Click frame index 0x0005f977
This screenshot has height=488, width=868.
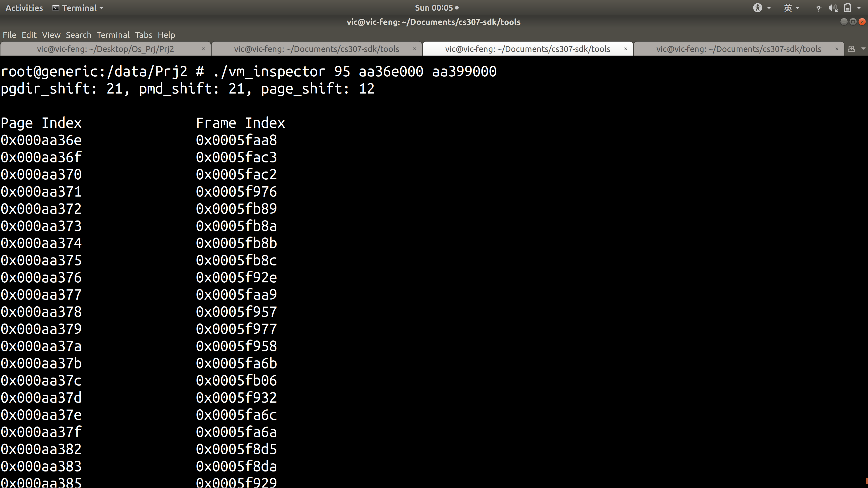(236, 329)
